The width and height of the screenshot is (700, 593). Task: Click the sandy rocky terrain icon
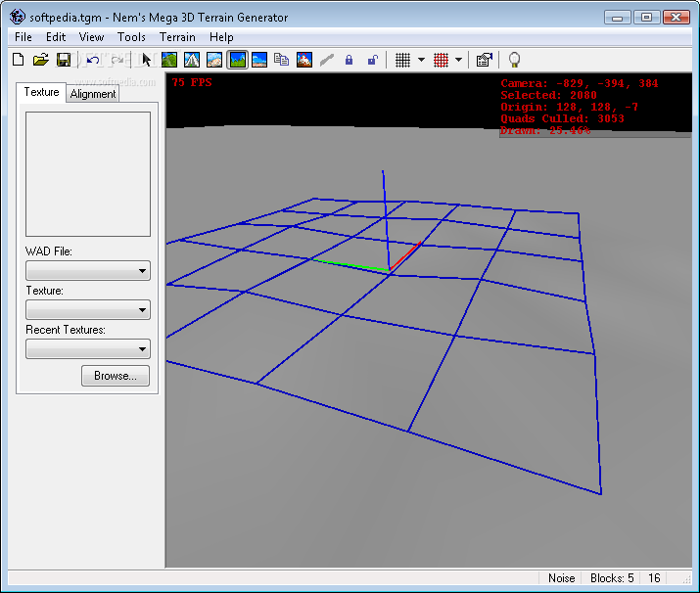(214, 60)
